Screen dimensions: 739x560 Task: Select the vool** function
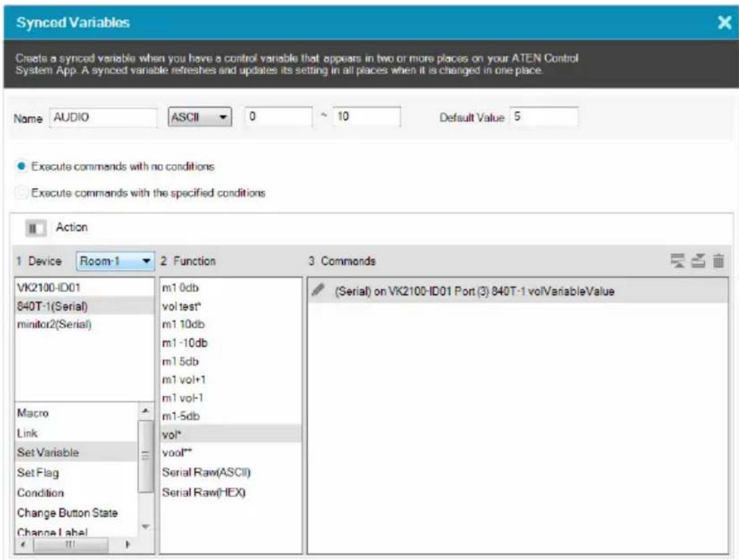tap(230, 453)
